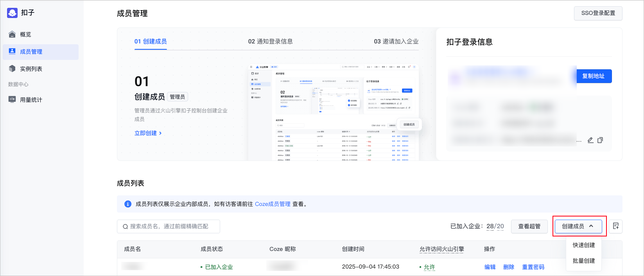The height and width of the screenshot is (276, 644).
Task: Click the 概览 home icon
Action: [12, 34]
